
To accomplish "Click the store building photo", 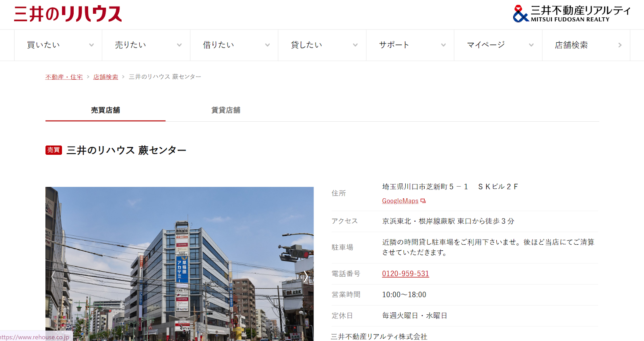I will pos(180,264).
